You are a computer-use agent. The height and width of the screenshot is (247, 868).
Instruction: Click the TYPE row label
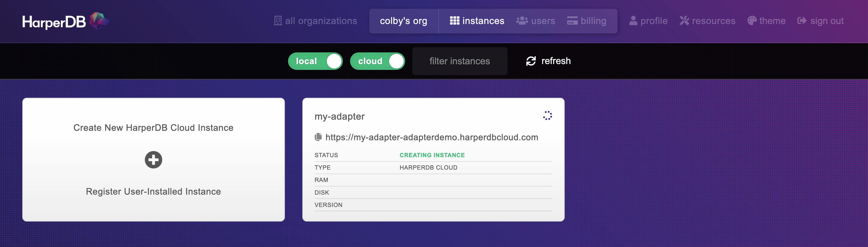coord(322,167)
